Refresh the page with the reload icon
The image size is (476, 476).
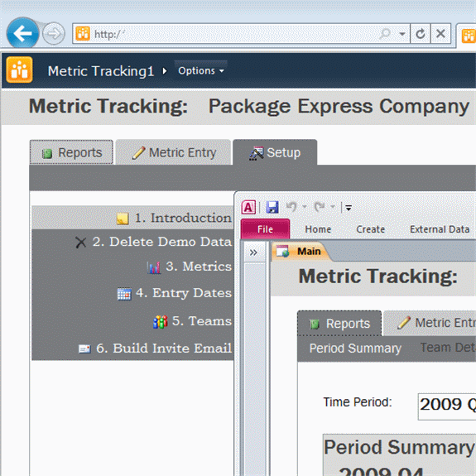(421, 33)
